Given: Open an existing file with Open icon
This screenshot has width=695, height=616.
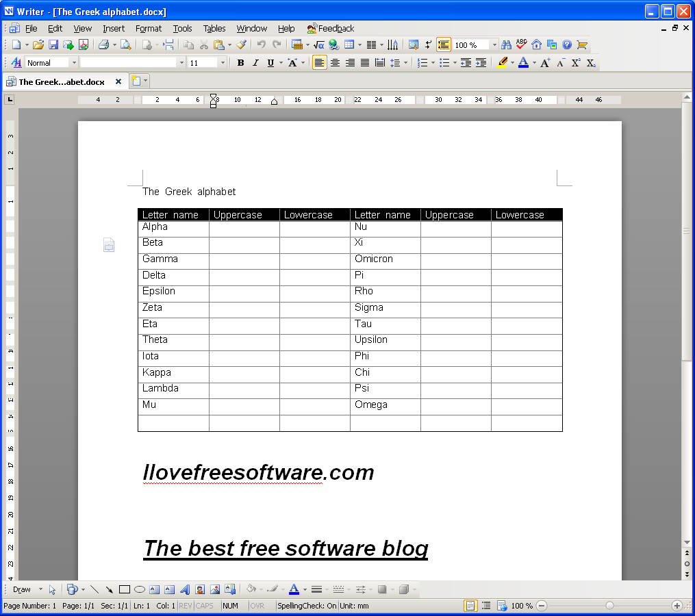Looking at the screenshot, I should [x=38, y=44].
